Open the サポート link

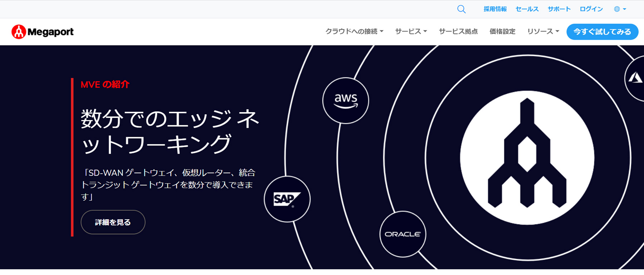[x=559, y=9]
